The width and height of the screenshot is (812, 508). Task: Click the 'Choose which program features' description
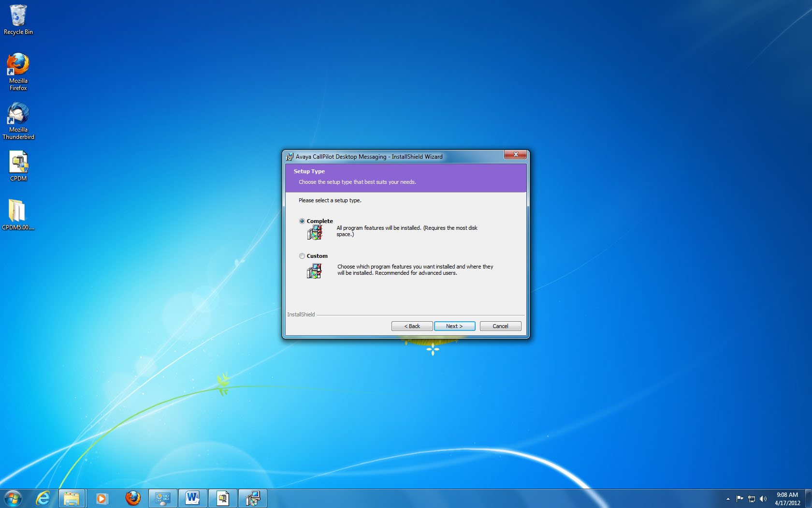point(415,270)
